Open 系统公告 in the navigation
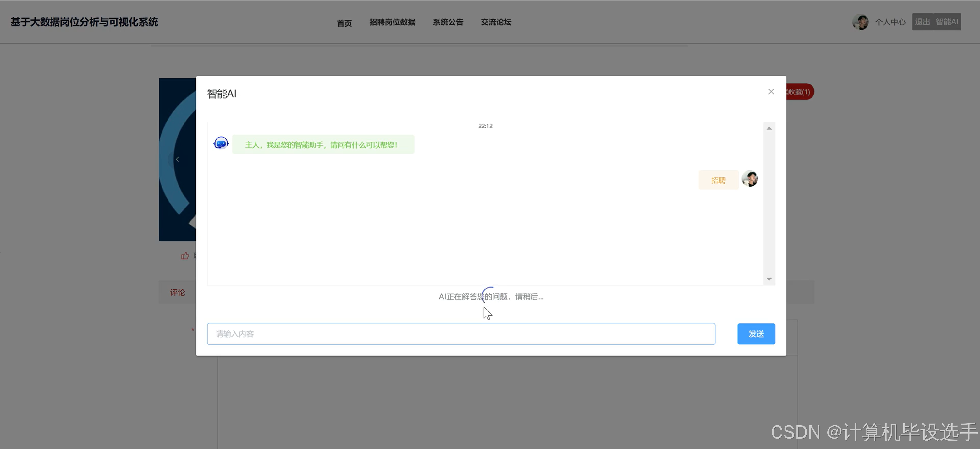The height and width of the screenshot is (449, 980). tap(448, 22)
